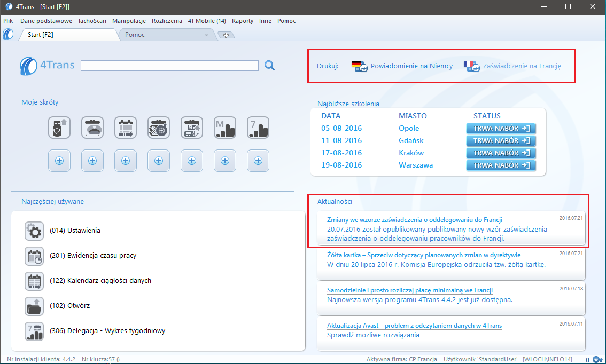Open Ewidencja czasu pracy icon

click(34, 256)
